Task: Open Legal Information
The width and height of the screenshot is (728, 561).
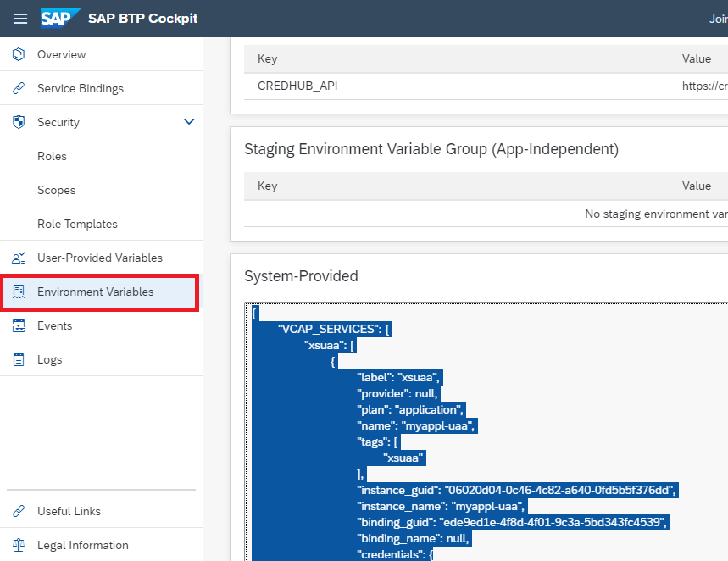Action: [83, 545]
